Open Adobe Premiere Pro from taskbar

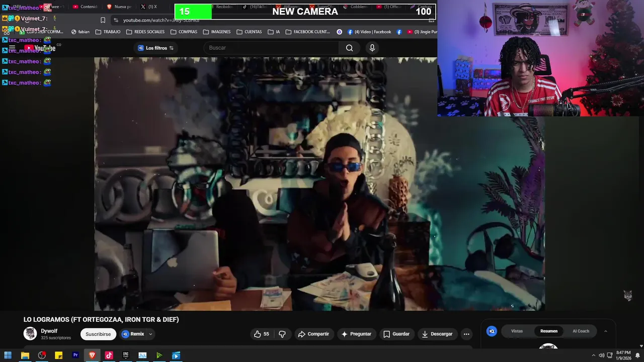point(75,355)
